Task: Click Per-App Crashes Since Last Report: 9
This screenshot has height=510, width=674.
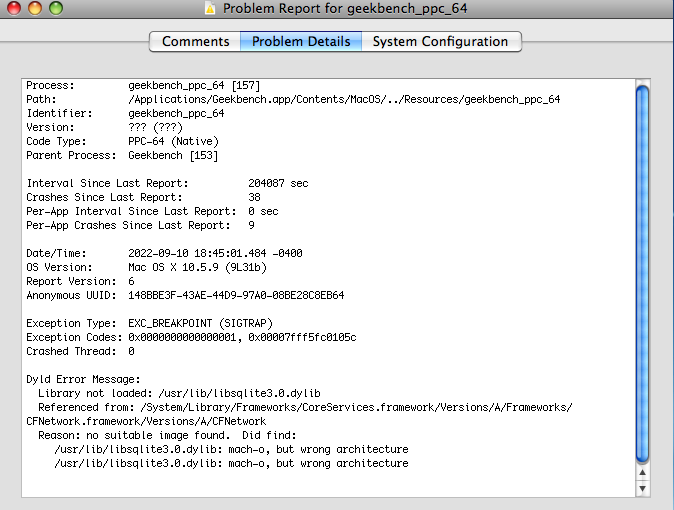Action: (x=140, y=225)
